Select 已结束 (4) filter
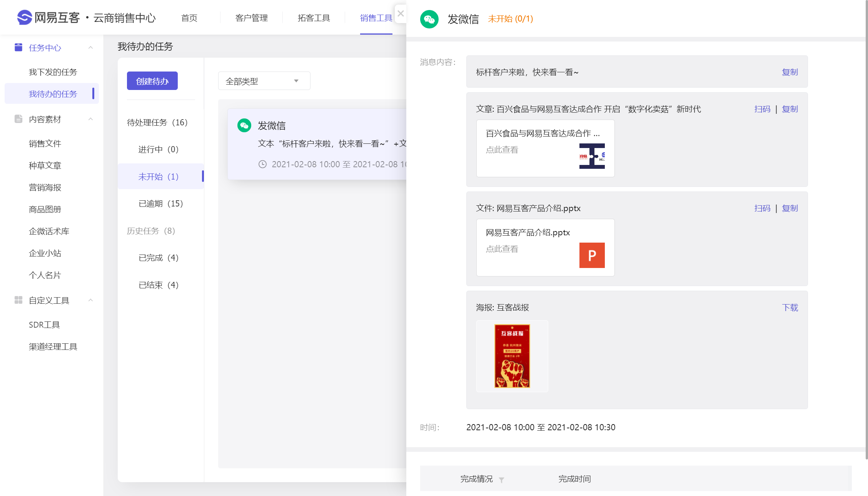This screenshot has width=868, height=496. [x=159, y=285]
